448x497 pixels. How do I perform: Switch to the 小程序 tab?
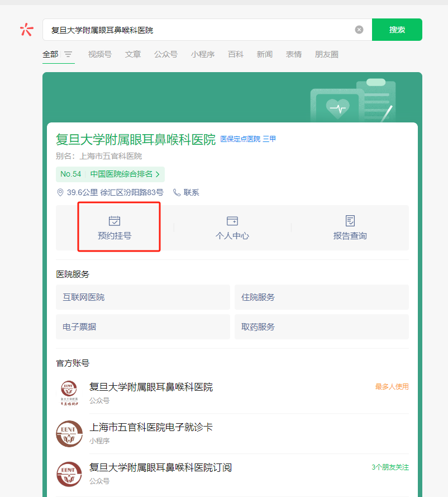click(x=203, y=55)
